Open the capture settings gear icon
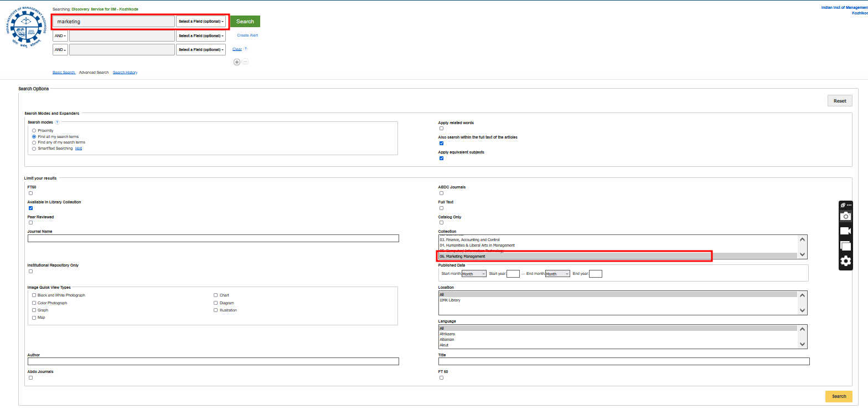The height and width of the screenshot is (414, 868). click(845, 261)
